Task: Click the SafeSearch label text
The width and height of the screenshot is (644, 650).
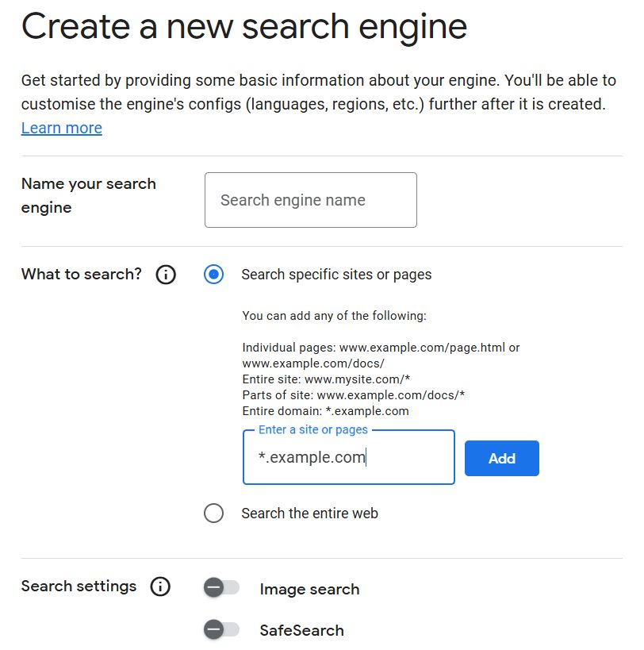Action: (301, 630)
